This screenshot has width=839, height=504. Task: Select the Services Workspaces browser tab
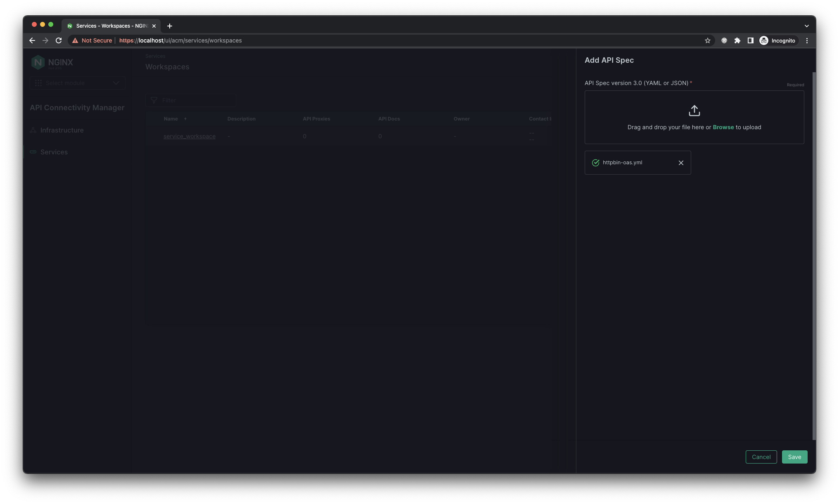(x=109, y=26)
